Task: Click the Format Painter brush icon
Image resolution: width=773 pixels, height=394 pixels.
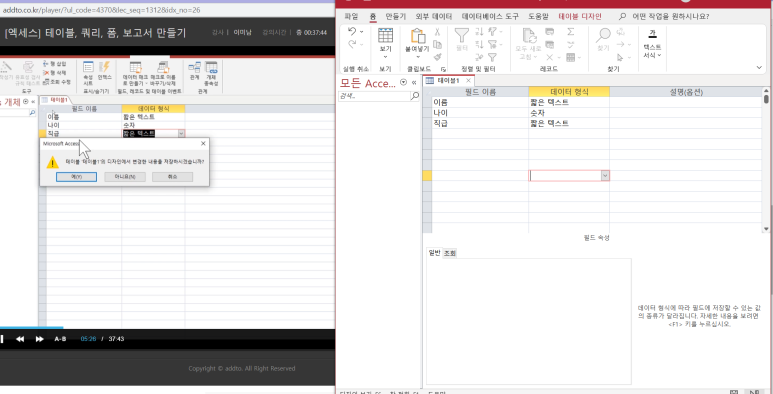Action: click(437, 57)
